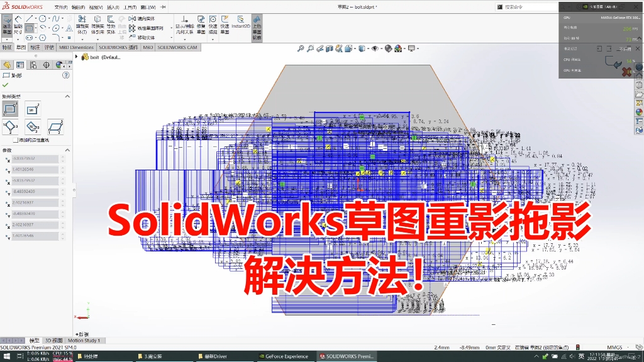Click the Repair Sketch (修复草图) tool
The width and height of the screenshot is (644, 362).
coord(201,25)
